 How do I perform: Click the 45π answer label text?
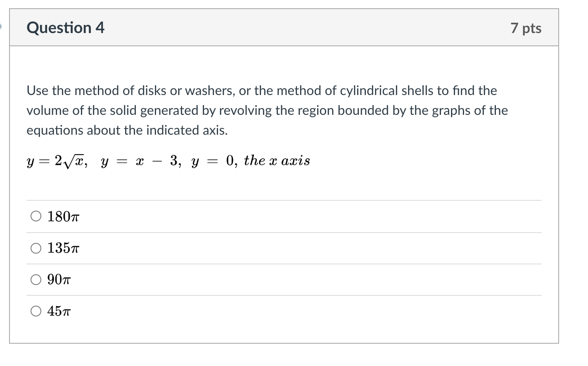tap(59, 311)
